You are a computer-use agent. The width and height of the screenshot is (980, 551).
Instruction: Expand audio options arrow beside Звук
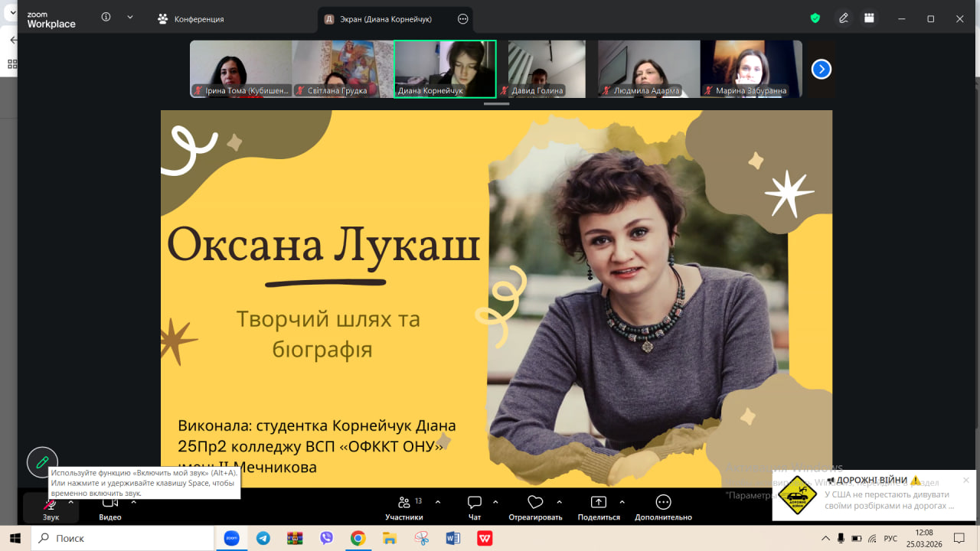(71, 502)
